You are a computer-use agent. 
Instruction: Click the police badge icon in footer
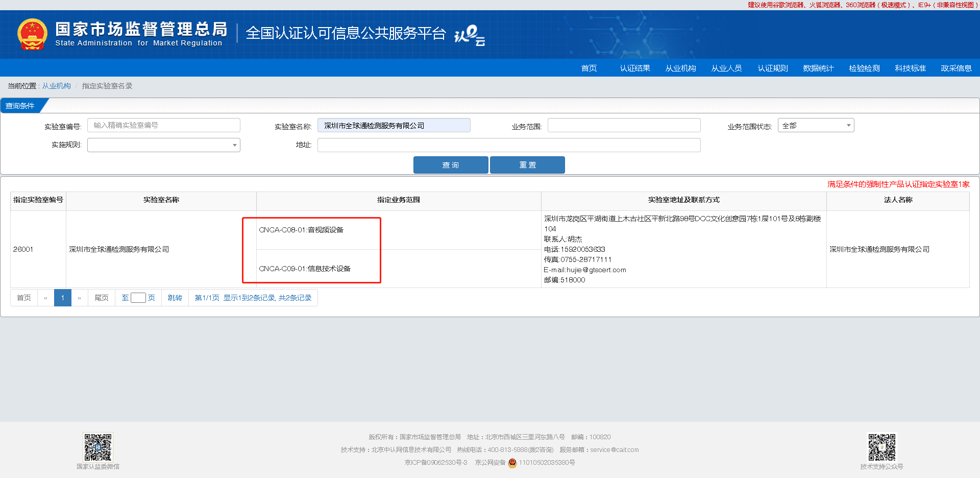point(512,463)
